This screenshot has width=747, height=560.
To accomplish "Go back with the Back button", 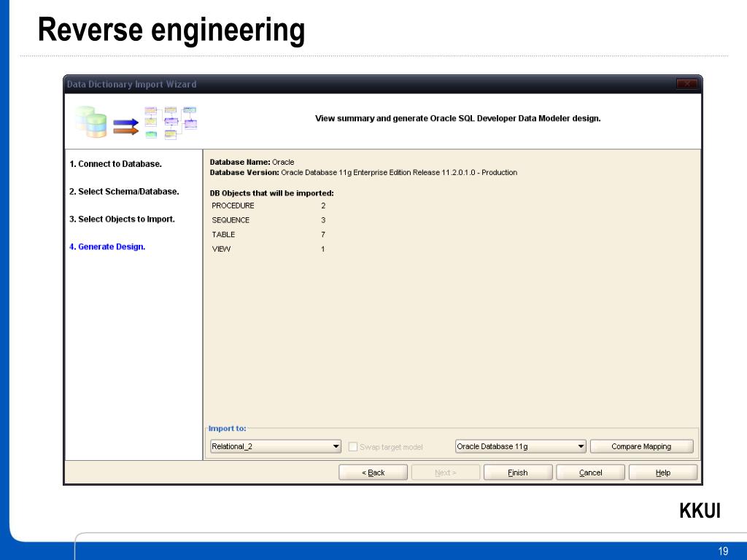I will [373, 472].
